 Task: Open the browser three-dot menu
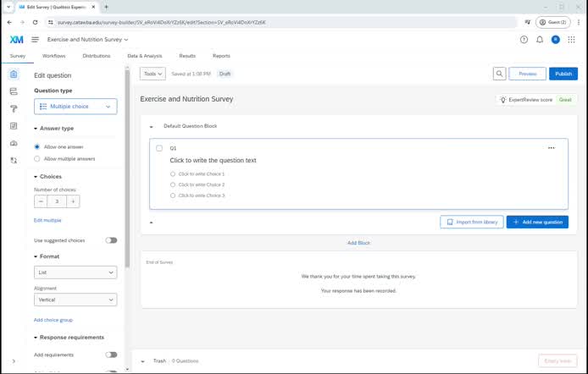click(579, 23)
